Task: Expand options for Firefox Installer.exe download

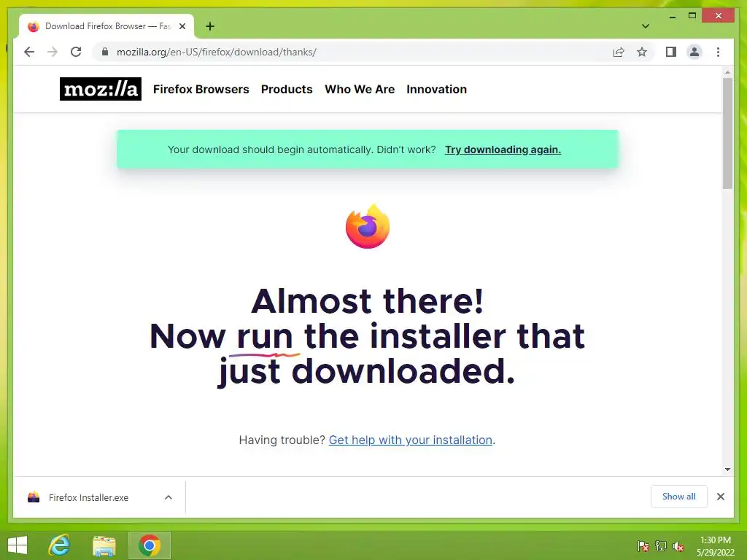Action: pyautogui.click(x=169, y=497)
